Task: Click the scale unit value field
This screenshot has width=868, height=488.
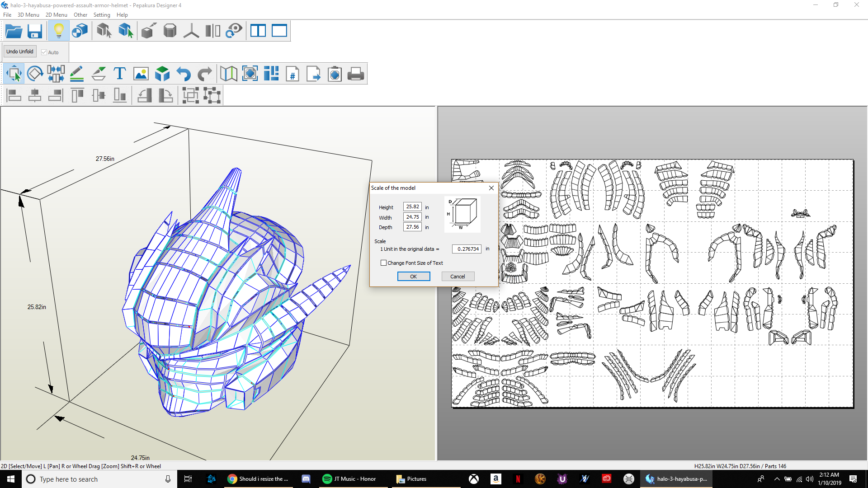Action: (467, 249)
